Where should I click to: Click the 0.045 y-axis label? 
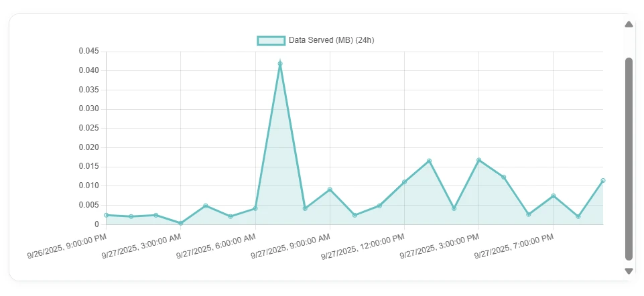[88, 51]
